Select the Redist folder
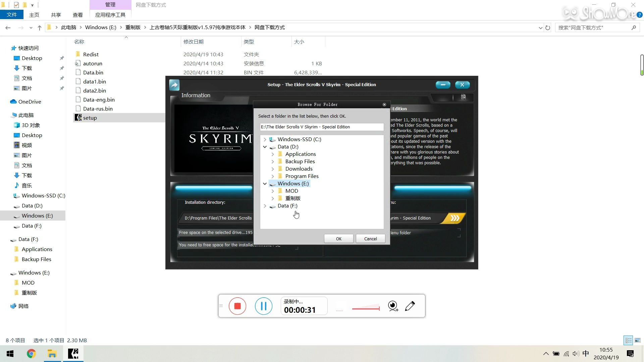Image resolution: width=644 pixels, height=362 pixels. click(91, 54)
